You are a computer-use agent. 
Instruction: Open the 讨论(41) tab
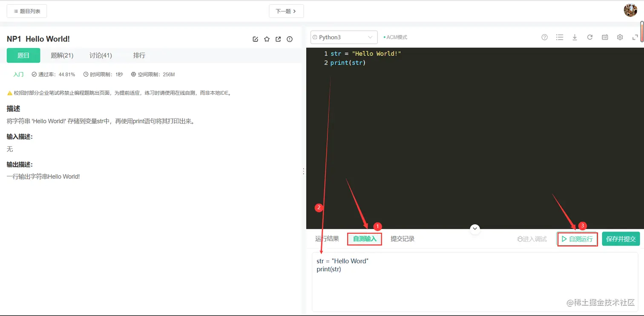pyautogui.click(x=101, y=55)
